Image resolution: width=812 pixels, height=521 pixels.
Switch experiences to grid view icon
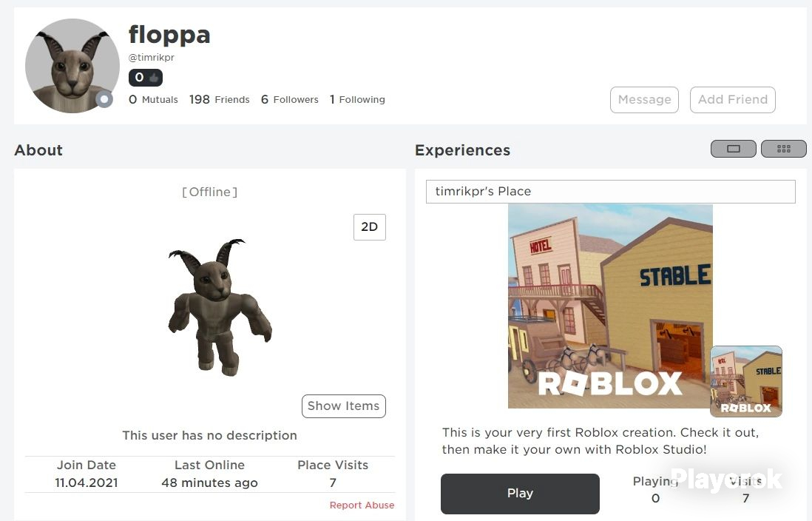[x=783, y=149]
